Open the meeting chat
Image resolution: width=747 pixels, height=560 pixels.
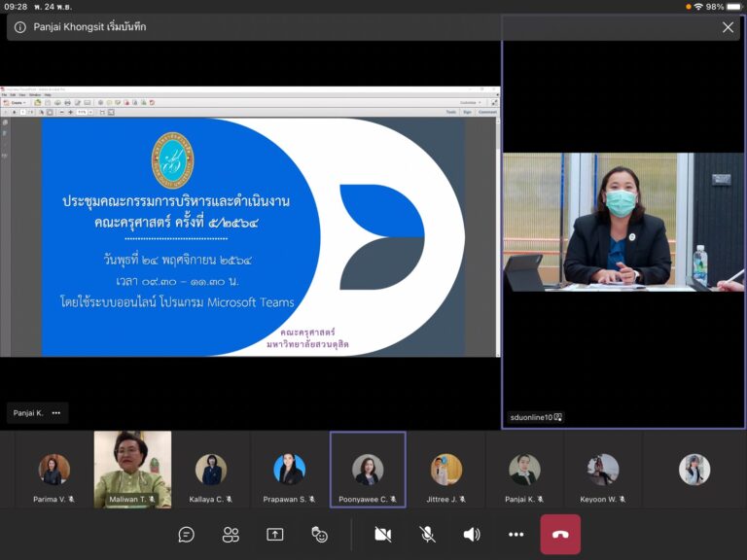point(187,534)
